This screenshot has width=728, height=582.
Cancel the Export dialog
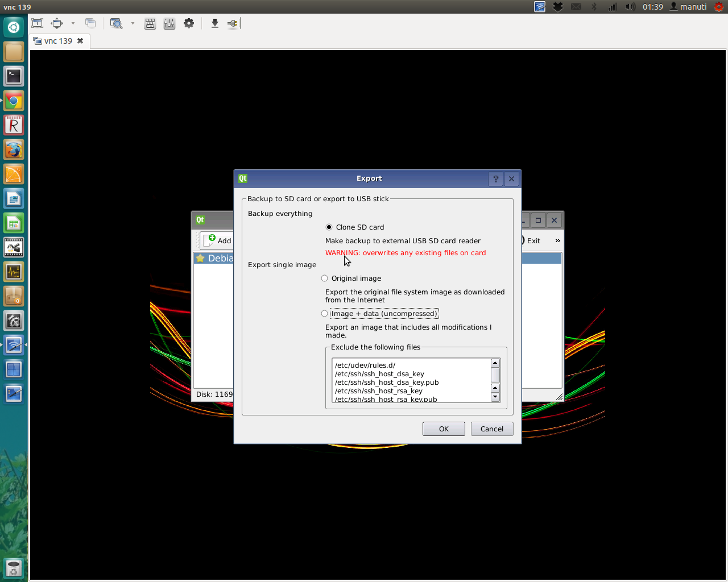pyautogui.click(x=491, y=429)
